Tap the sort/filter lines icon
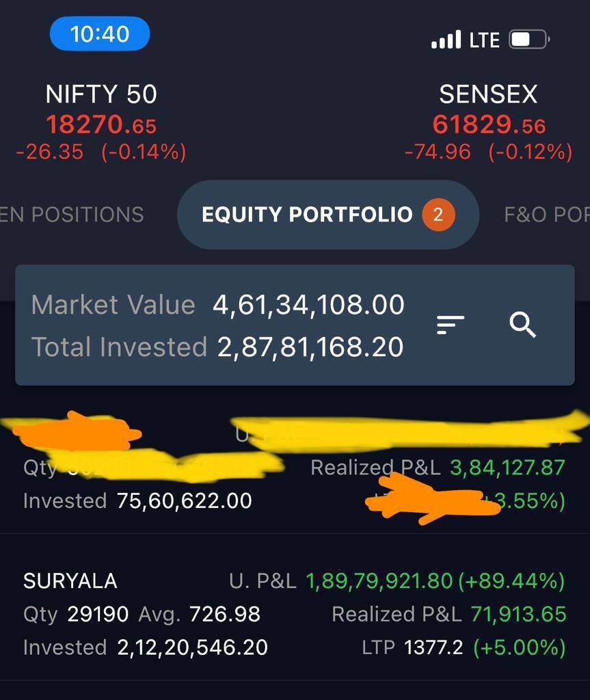590x700 pixels. tap(451, 325)
